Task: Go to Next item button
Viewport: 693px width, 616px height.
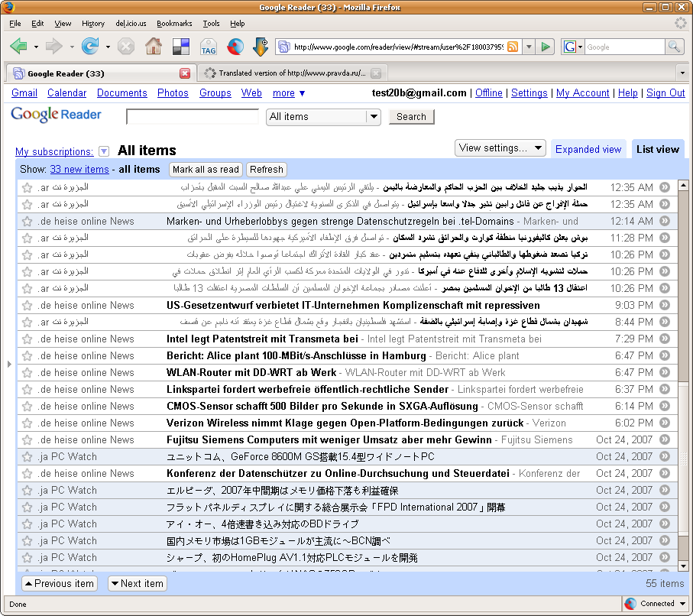Action: [138, 584]
